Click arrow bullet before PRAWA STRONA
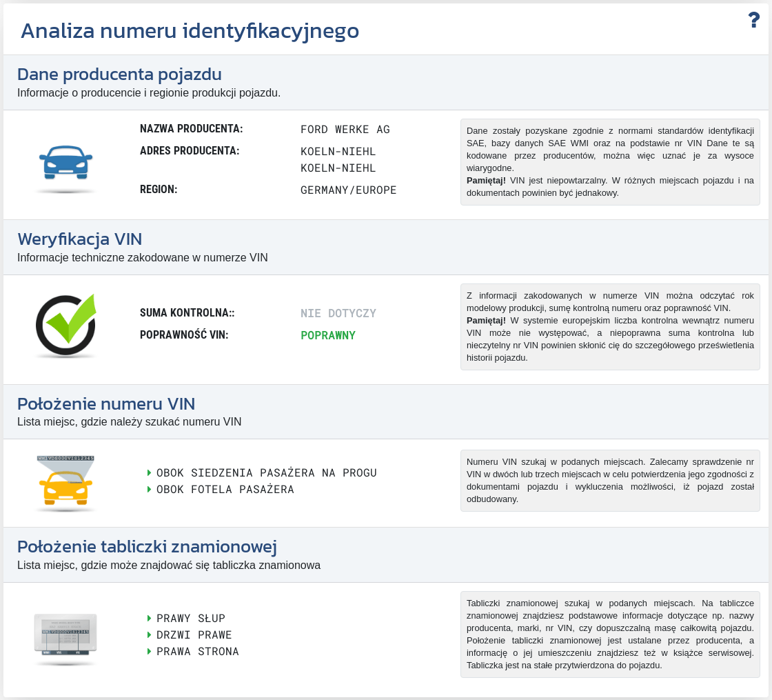772x700 pixels. [149, 652]
